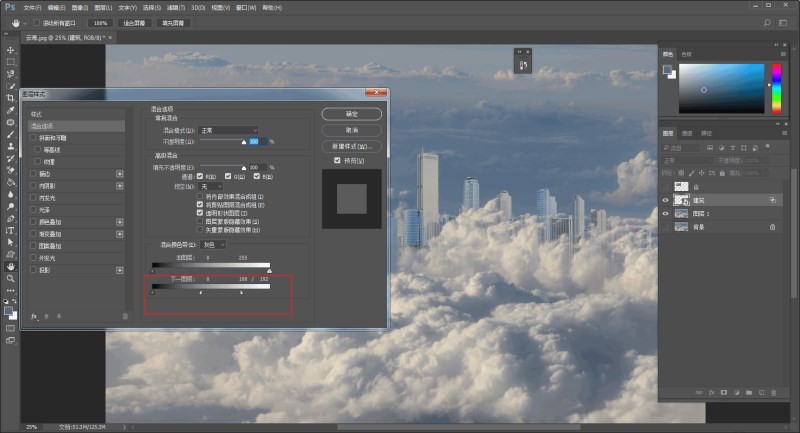Select the Horizontal Type tool
This screenshot has width=800, height=433.
pos(11,230)
